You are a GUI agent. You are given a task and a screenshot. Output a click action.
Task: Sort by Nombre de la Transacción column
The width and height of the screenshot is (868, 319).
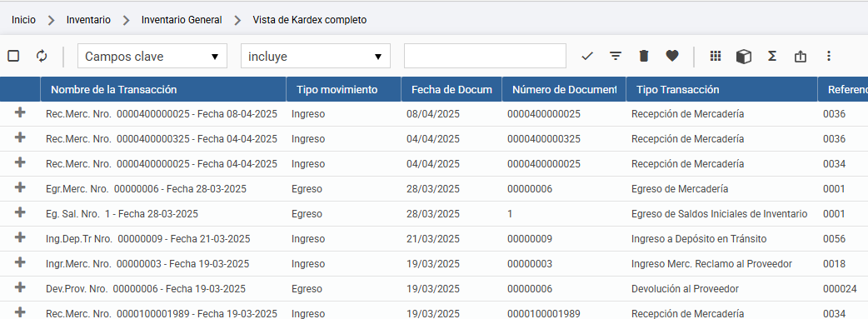[163, 90]
